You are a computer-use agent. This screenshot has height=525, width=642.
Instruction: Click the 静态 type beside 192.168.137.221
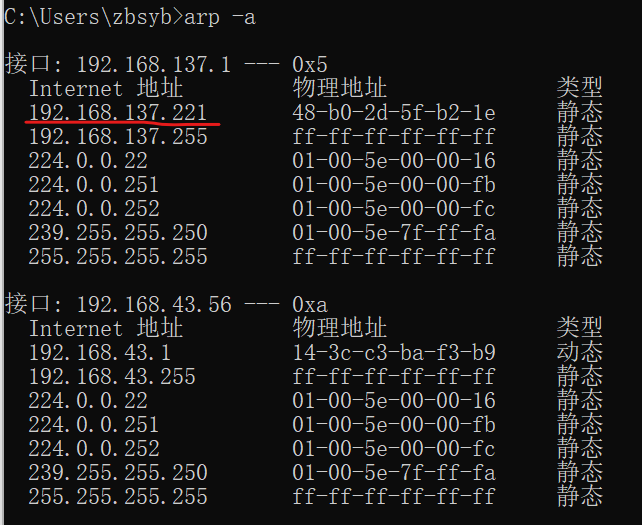[x=579, y=112]
